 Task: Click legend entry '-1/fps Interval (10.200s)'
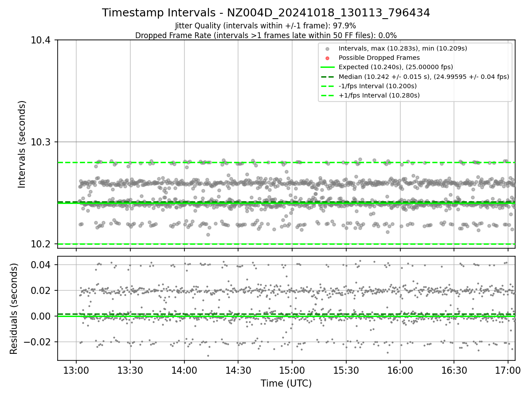(379, 86)
